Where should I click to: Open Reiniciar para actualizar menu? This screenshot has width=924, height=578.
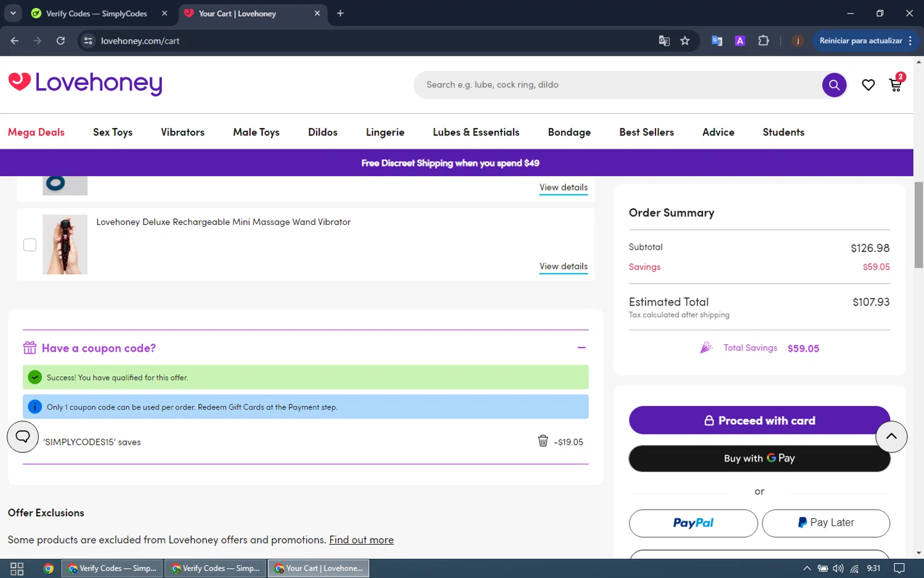(865, 41)
